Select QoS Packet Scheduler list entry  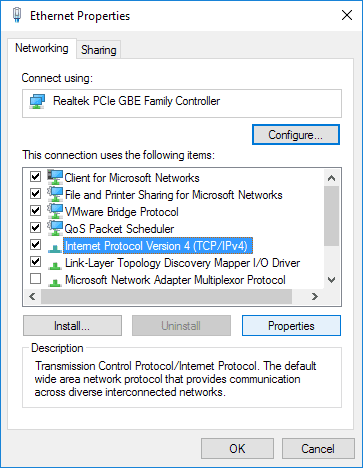119,229
